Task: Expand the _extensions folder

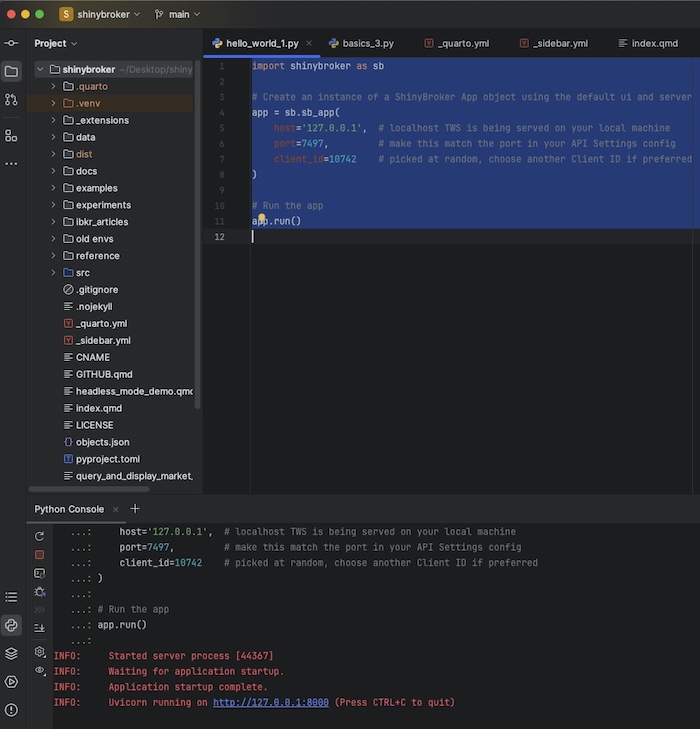Action: point(53,120)
